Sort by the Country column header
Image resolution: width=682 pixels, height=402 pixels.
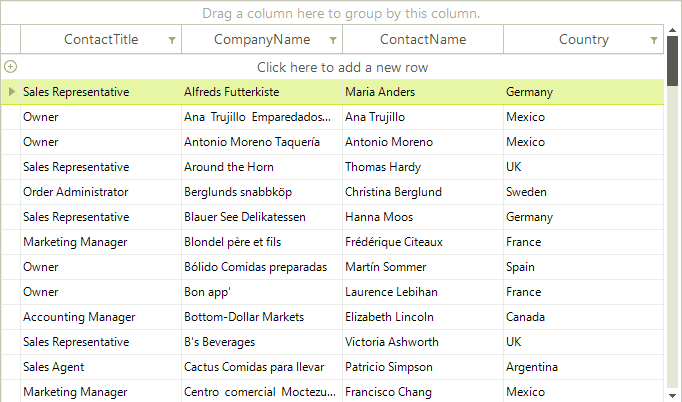click(584, 40)
